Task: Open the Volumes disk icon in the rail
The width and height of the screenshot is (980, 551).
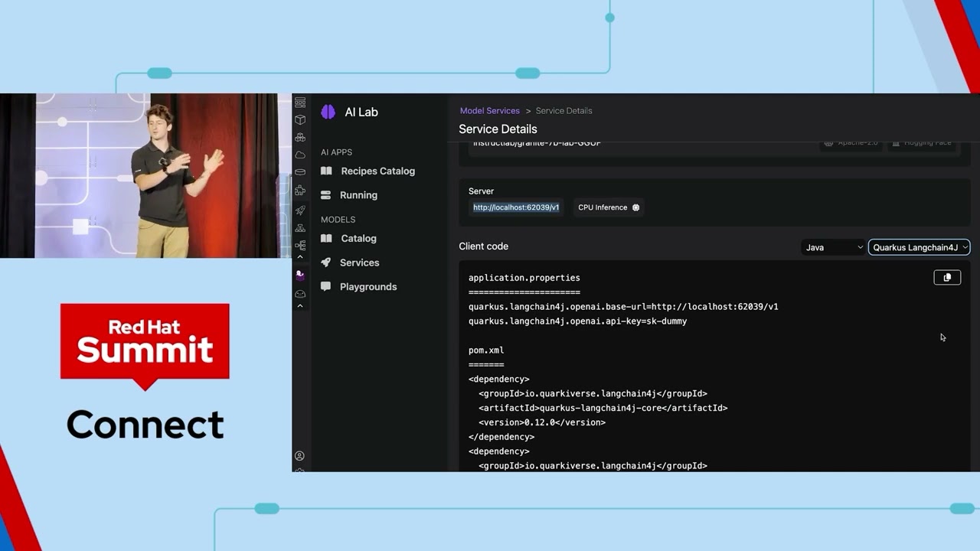Action: click(300, 172)
